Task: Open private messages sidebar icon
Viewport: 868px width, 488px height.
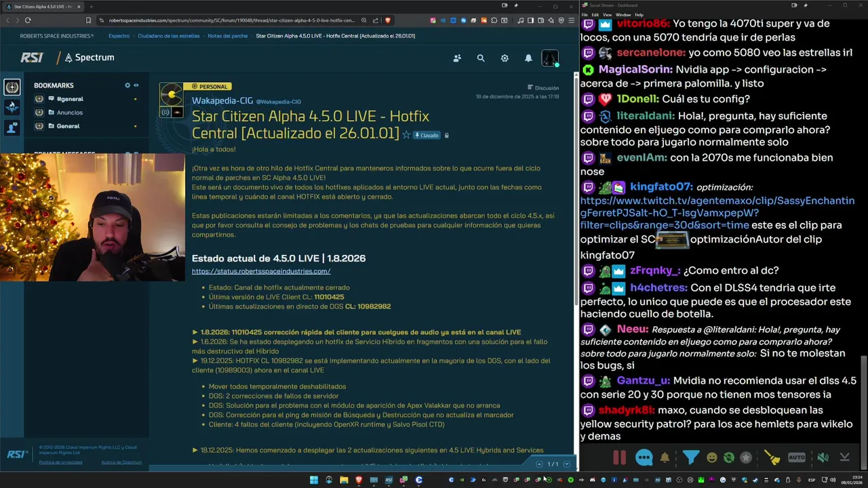Action: pos(12,127)
